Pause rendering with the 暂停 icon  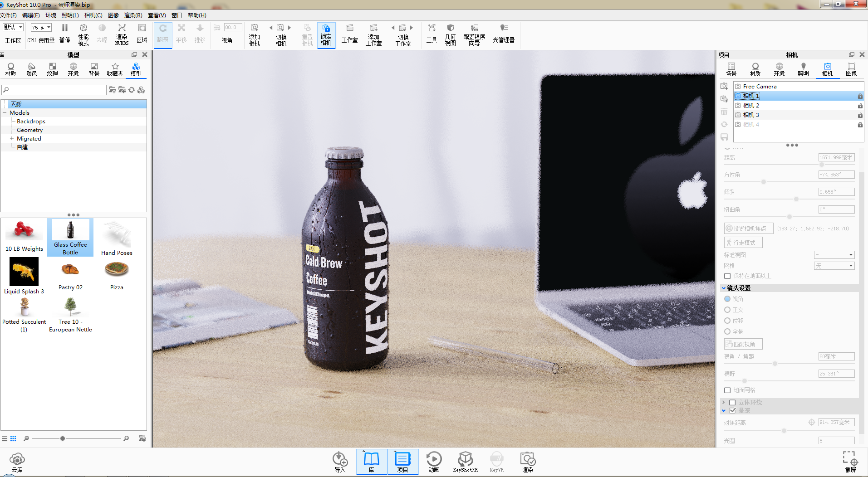[65, 34]
